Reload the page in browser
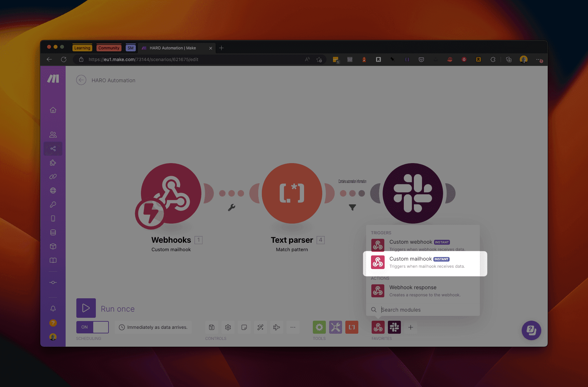588x387 pixels. pyautogui.click(x=64, y=59)
